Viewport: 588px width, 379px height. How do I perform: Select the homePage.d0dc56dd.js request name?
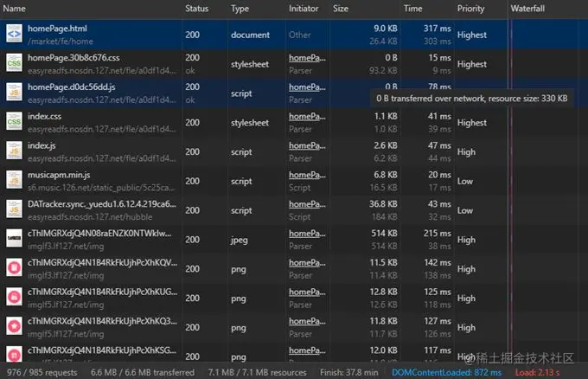point(72,87)
